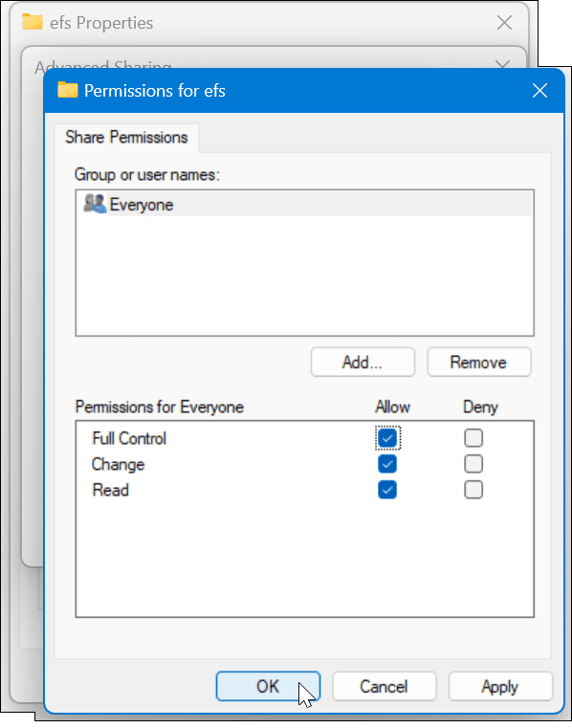Image resolution: width=572 pixels, height=728 pixels.
Task: Confirm with the OK button
Action: click(268, 686)
